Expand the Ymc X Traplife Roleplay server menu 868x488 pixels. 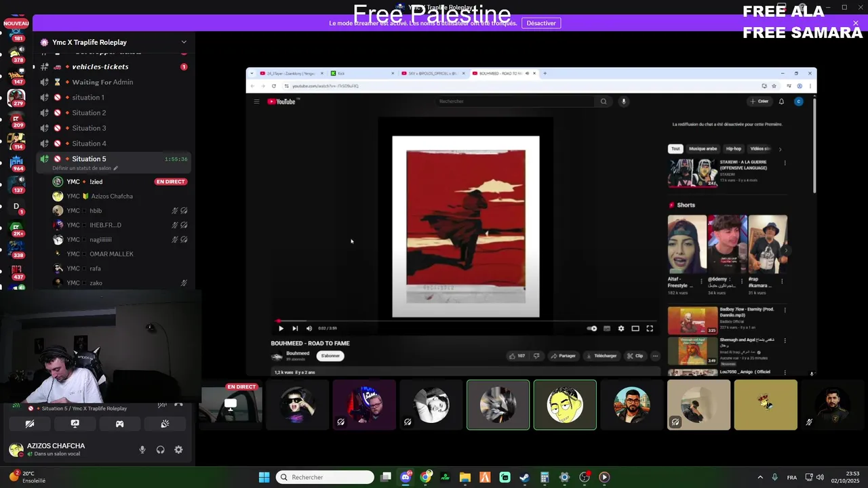click(x=113, y=42)
